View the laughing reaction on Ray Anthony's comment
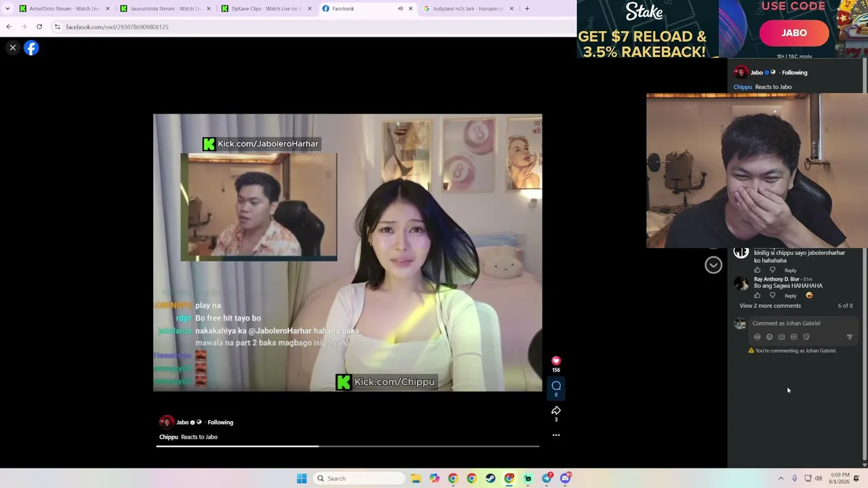 click(x=809, y=296)
